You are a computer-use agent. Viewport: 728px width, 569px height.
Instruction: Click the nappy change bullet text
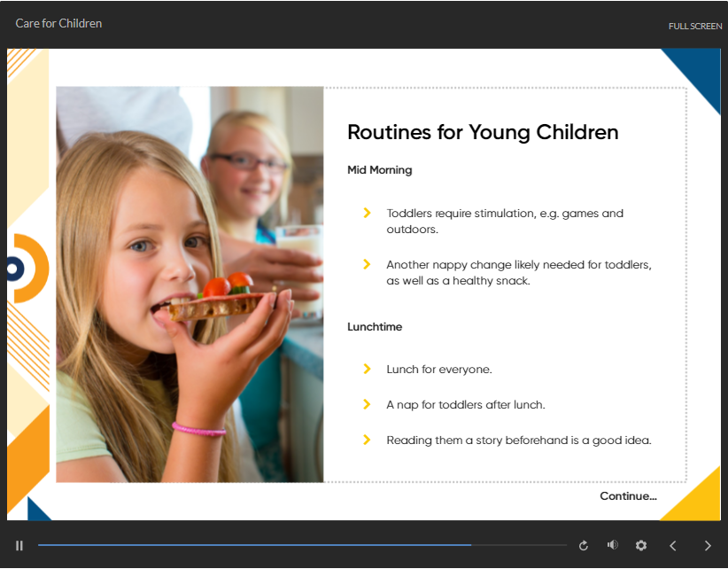click(x=519, y=273)
